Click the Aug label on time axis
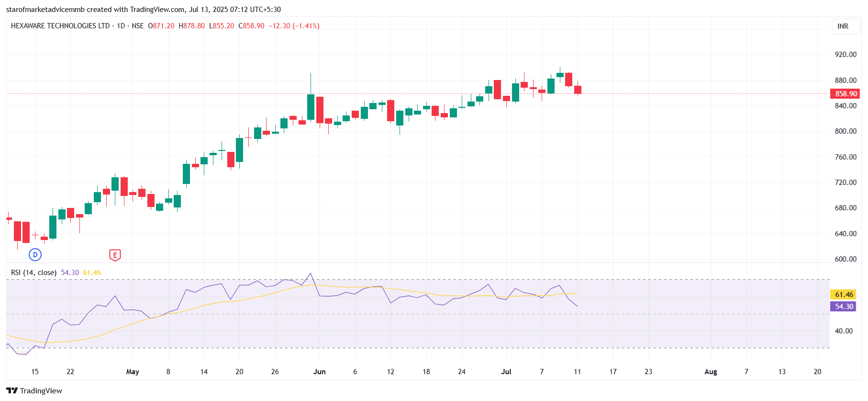Image resolution: width=868 pixels, height=401 pixels. [711, 372]
